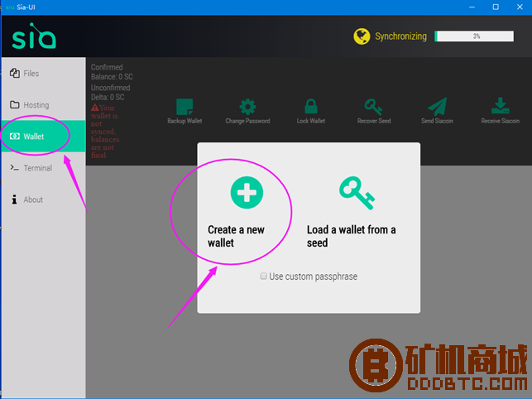532x399 pixels.
Task: Click the warning triangle icon
Action: (x=94, y=108)
